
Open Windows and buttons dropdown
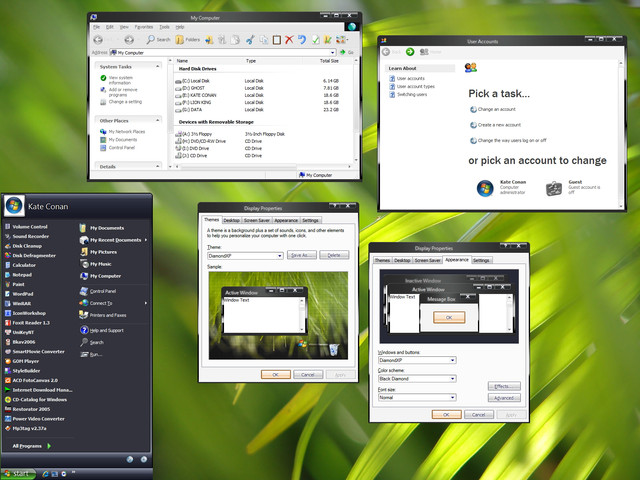pyautogui.click(x=417, y=360)
